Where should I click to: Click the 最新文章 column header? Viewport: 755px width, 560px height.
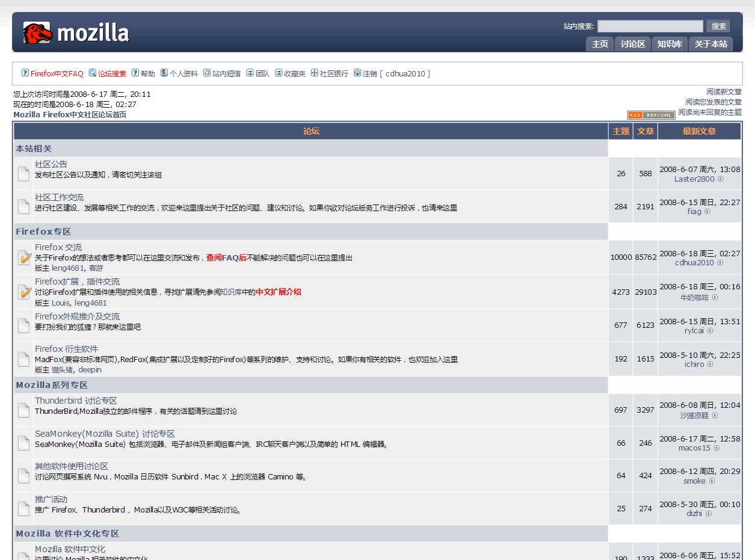click(x=699, y=131)
